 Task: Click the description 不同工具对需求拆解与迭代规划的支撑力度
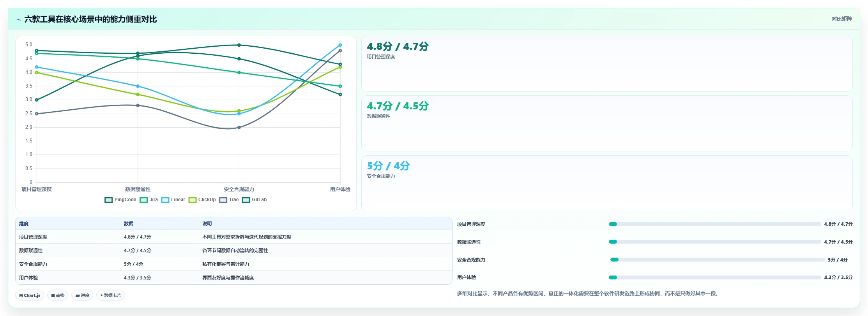tap(247, 237)
